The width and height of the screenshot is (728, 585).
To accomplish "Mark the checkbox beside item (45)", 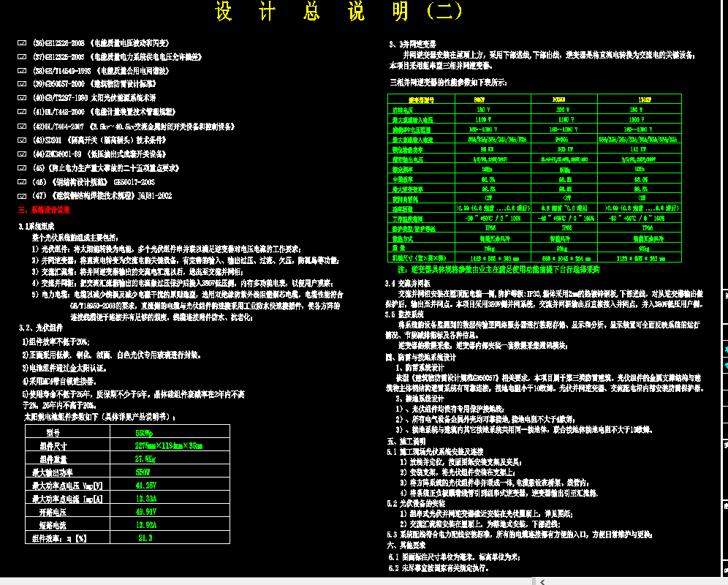I will (x=22, y=167).
